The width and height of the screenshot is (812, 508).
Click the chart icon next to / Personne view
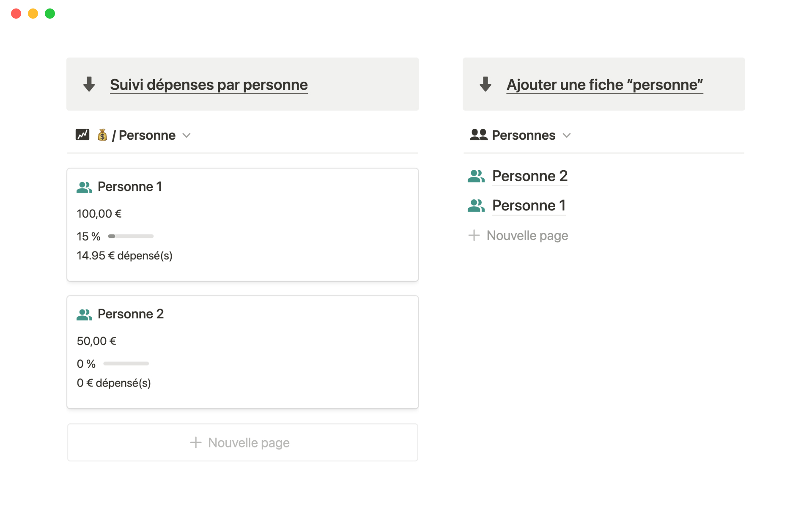82,135
